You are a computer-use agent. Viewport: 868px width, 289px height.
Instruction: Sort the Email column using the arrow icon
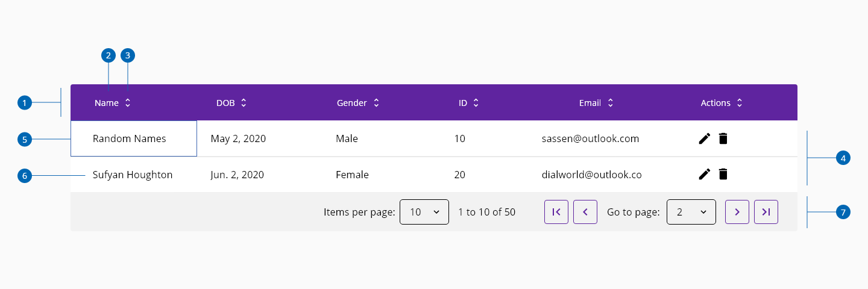(610, 103)
